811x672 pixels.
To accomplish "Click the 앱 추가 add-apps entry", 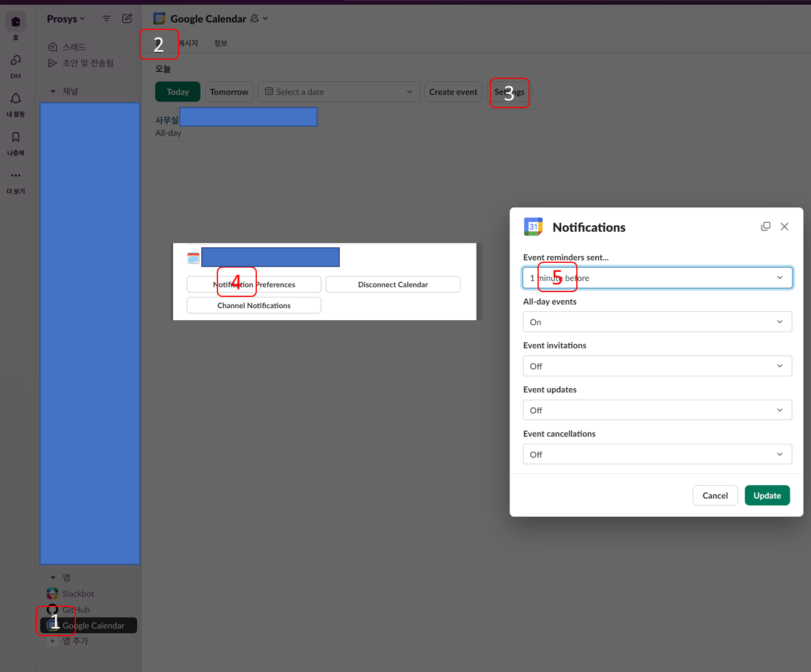I will tap(75, 640).
